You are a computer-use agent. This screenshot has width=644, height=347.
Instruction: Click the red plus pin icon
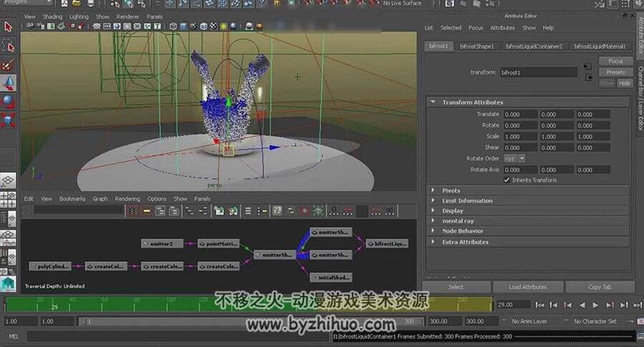click(x=304, y=211)
